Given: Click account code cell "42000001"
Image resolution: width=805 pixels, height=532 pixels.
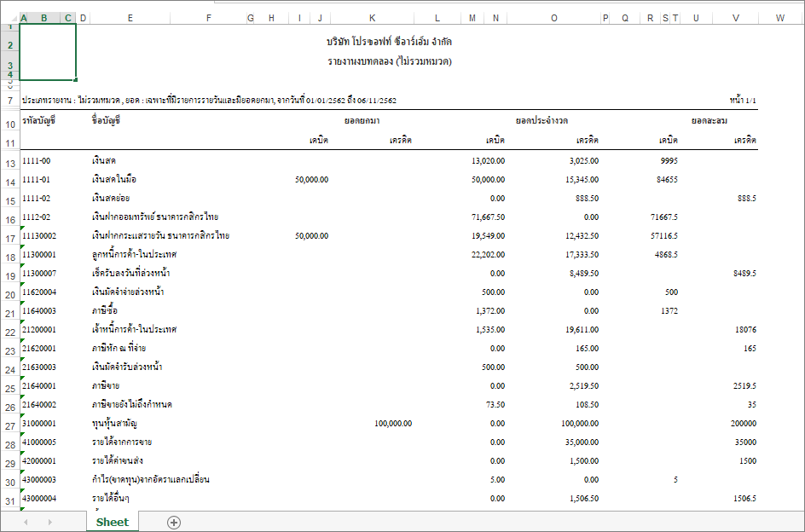Looking at the screenshot, I should [39, 461].
